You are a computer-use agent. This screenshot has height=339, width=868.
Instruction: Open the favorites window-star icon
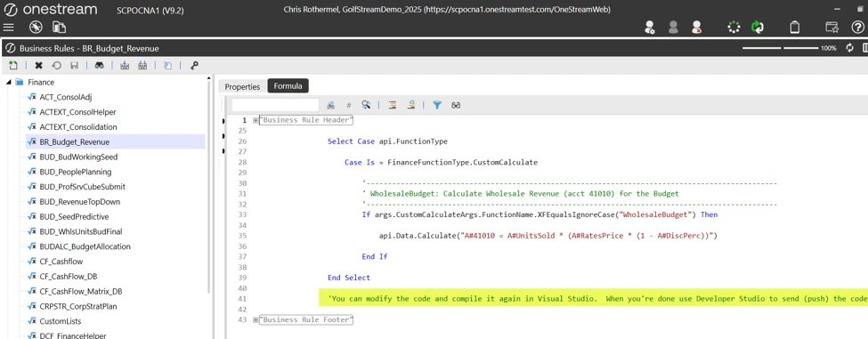point(831,27)
